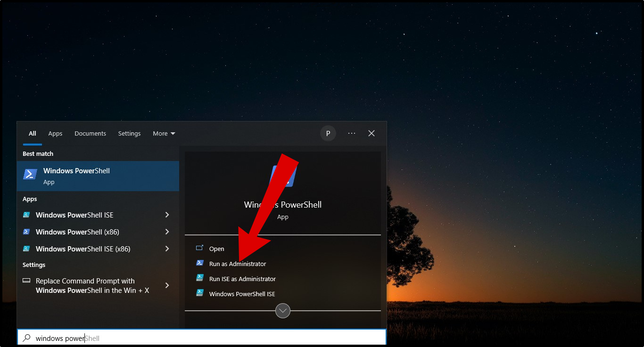Switch to the Documents tab

(90, 133)
